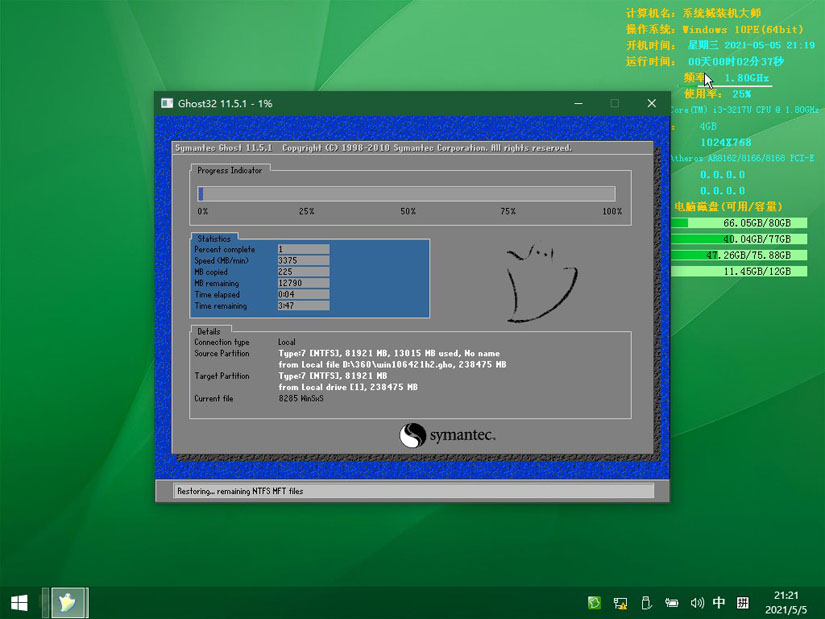
Task: Click the source file path win106421h2.gho line
Action: coord(392,365)
